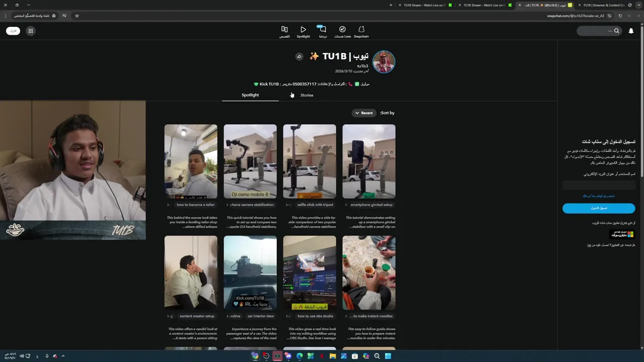This screenshot has height=362, width=644.
Task: Open Windows Start menu in taskbar
Action: click(388, 356)
